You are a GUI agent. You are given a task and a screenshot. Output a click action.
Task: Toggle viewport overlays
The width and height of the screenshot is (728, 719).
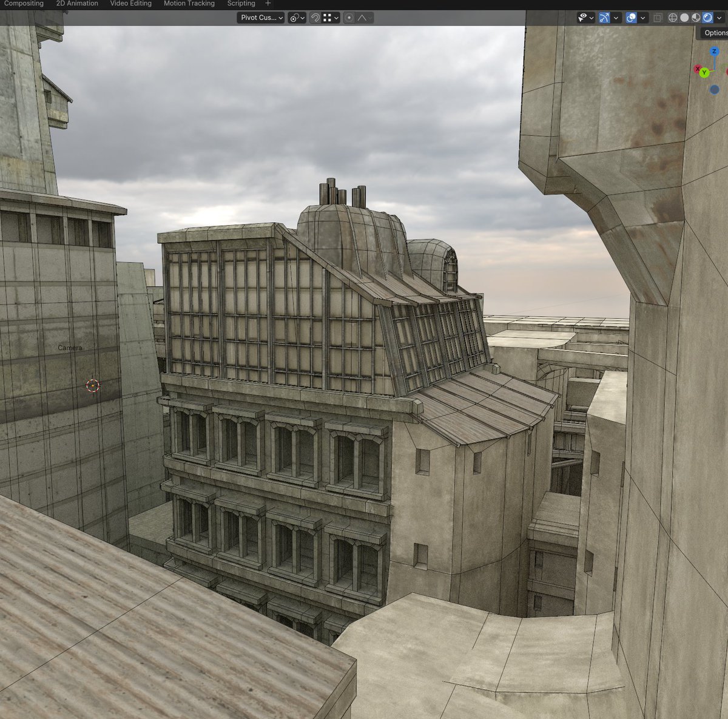(x=631, y=18)
